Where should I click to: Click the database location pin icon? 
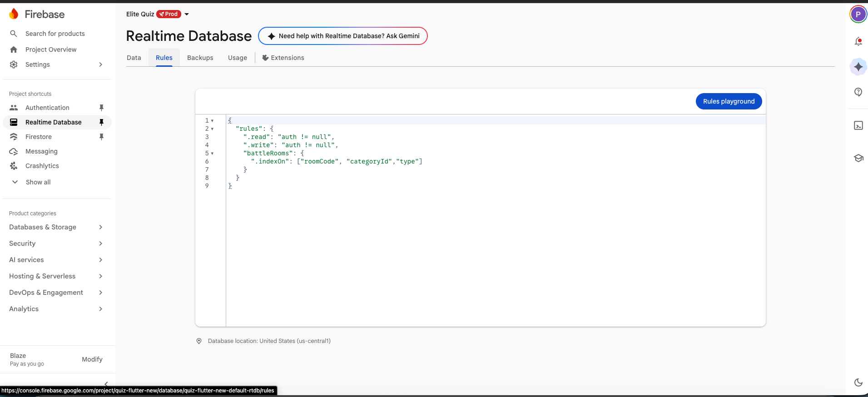click(x=199, y=341)
